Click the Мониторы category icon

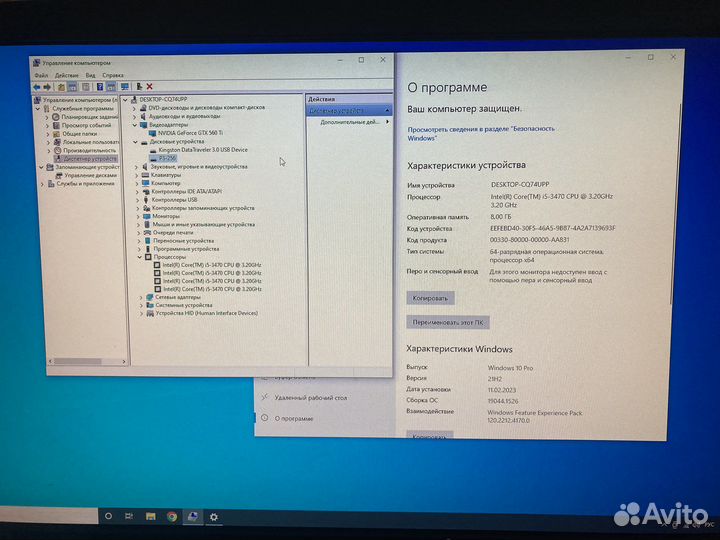tap(146, 216)
